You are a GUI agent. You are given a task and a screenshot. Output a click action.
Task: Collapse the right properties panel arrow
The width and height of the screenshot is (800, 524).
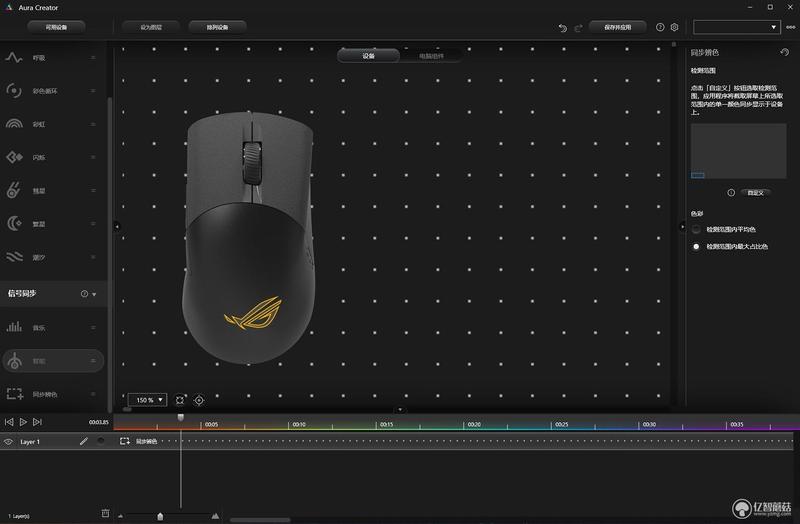coord(683,226)
